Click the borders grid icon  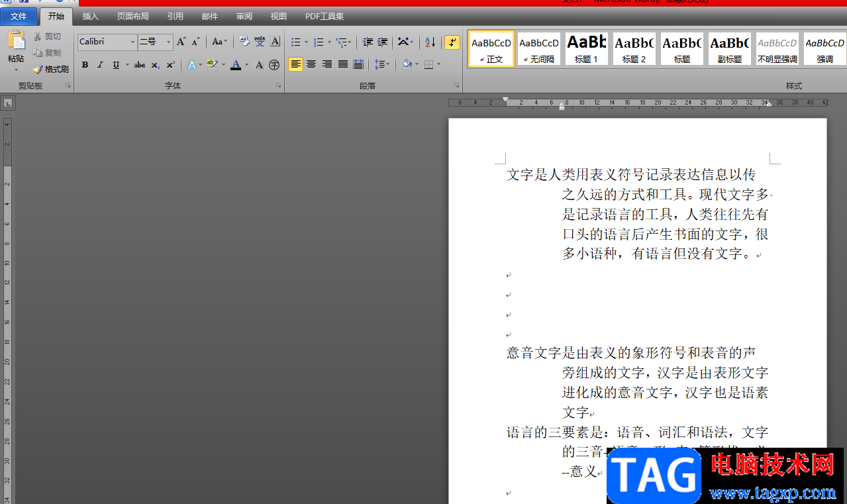429,65
